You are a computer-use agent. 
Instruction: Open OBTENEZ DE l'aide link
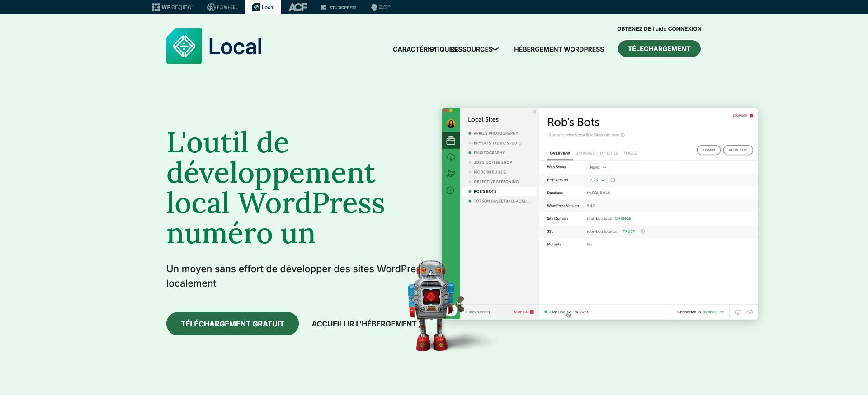tap(642, 29)
